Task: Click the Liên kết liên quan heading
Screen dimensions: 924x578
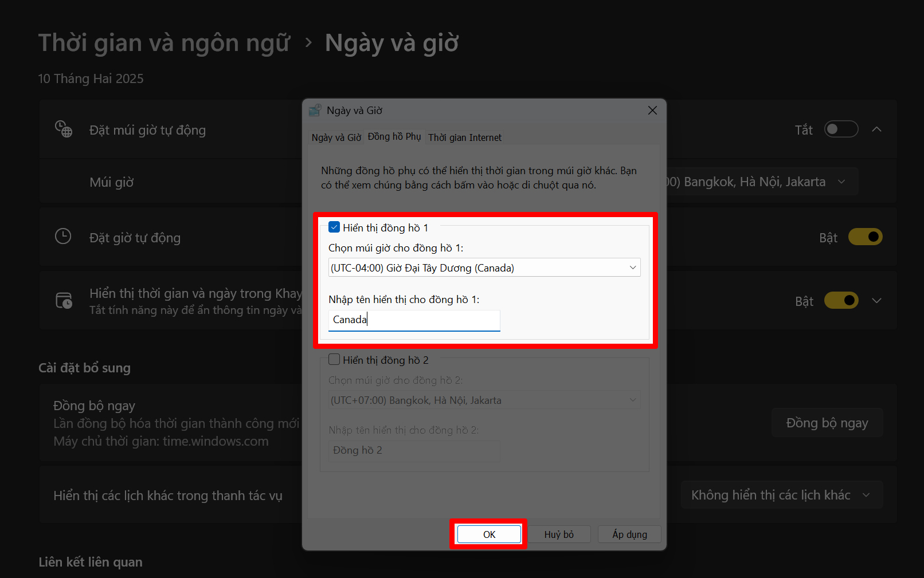Action: 91,562
